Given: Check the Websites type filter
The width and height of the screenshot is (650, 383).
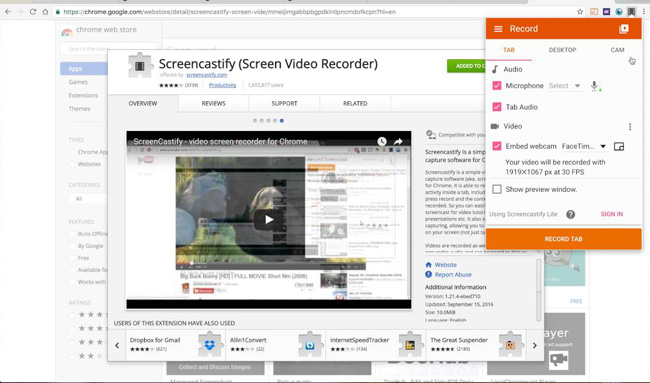Looking at the screenshot, I should pyautogui.click(x=73, y=164).
